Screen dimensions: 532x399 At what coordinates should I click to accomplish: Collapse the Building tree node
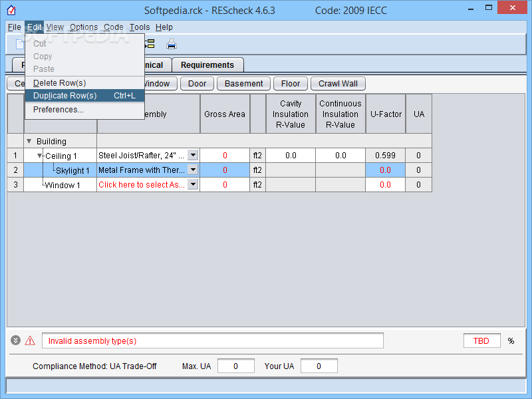tap(29, 141)
